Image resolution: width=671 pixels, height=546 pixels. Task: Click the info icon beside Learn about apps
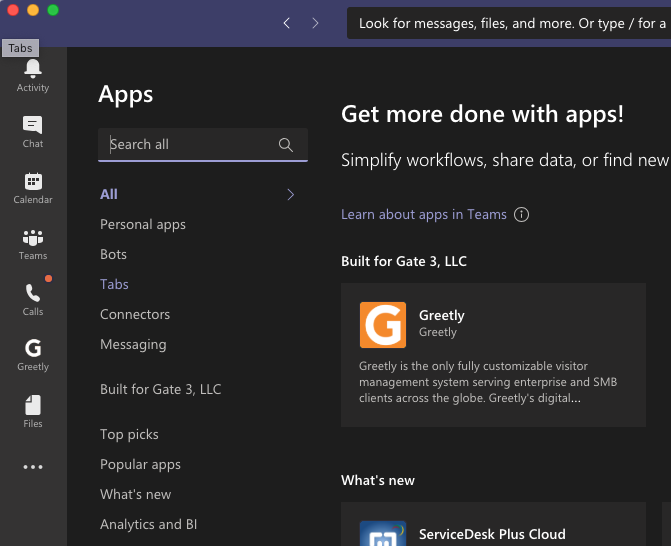coord(521,214)
